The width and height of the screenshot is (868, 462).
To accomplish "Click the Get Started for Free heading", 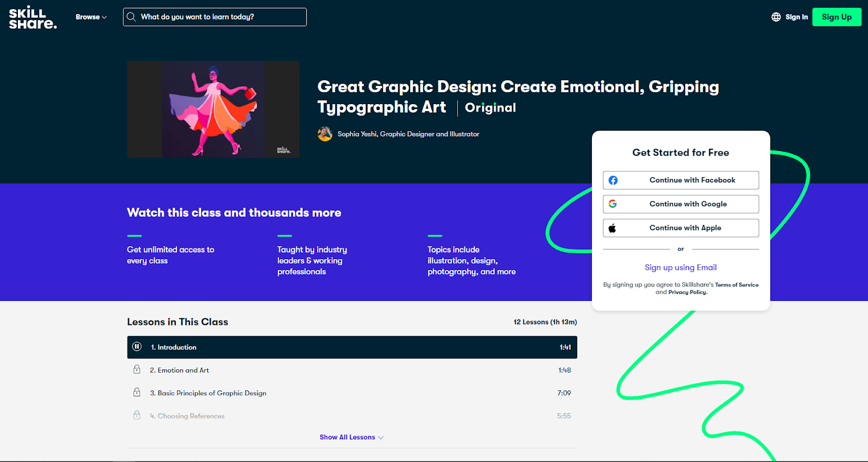I will click(x=681, y=152).
